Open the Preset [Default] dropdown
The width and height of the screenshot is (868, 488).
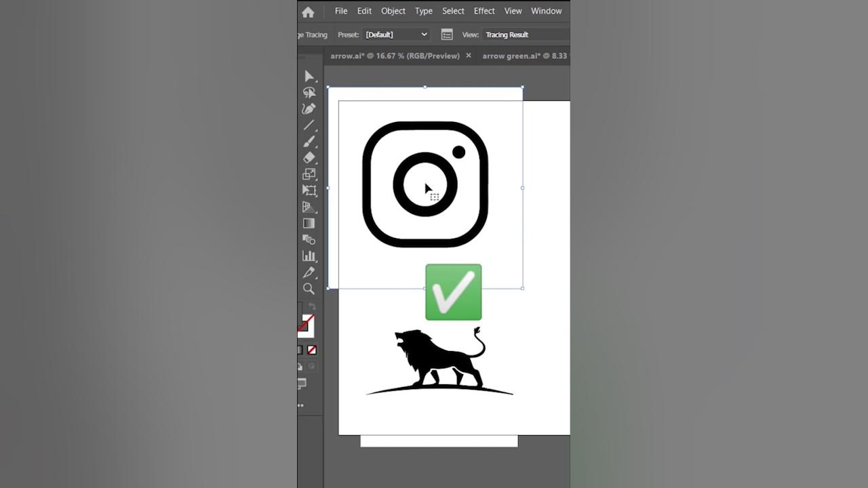point(397,35)
